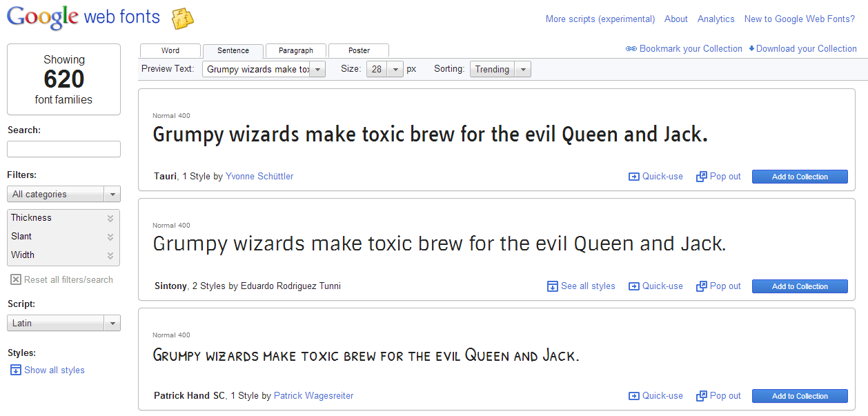Click Pop out icon for Sintony font
Image resolution: width=868 pixels, height=416 pixels.
[702, 286]
